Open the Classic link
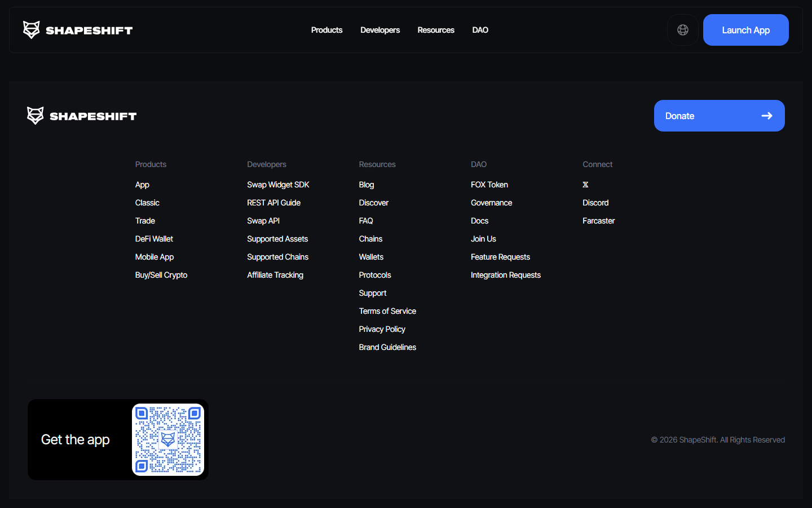This screenshot has width=812, height=508. point(147,203)
